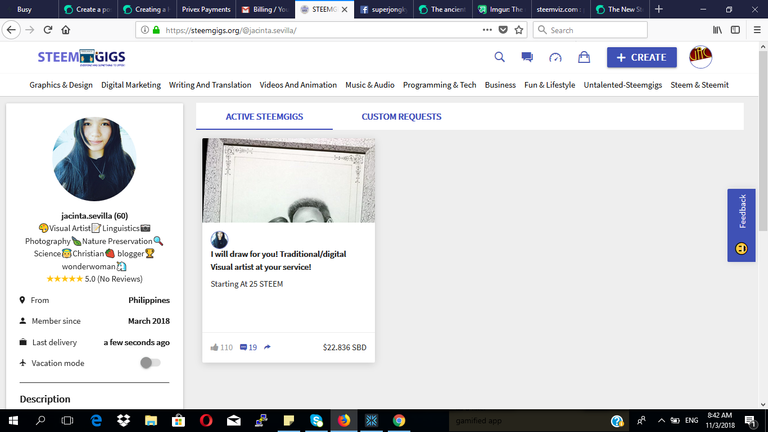
Task: Like the gig with thumbs-up icon
Action: pos(214,347)
